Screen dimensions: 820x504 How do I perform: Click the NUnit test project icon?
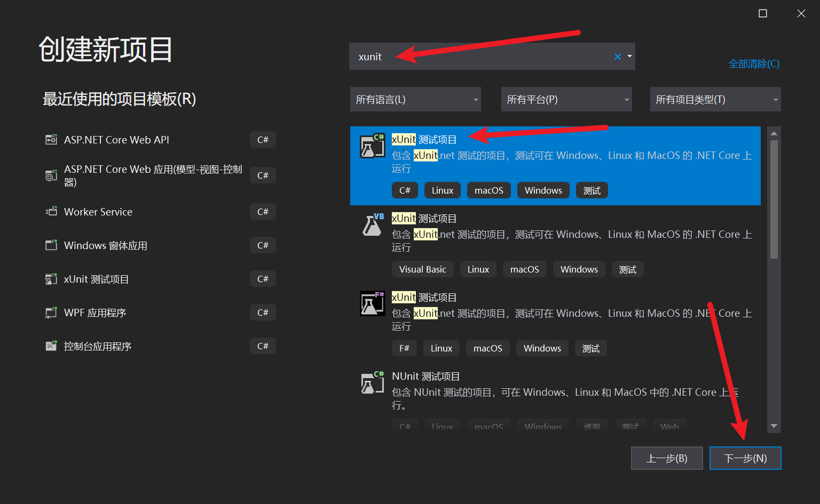point(372,382)
